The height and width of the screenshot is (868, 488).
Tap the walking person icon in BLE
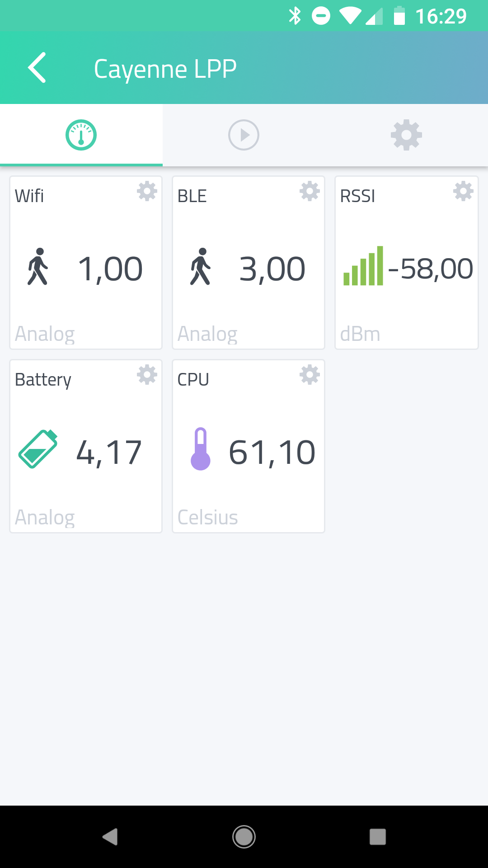coord(201,267)
